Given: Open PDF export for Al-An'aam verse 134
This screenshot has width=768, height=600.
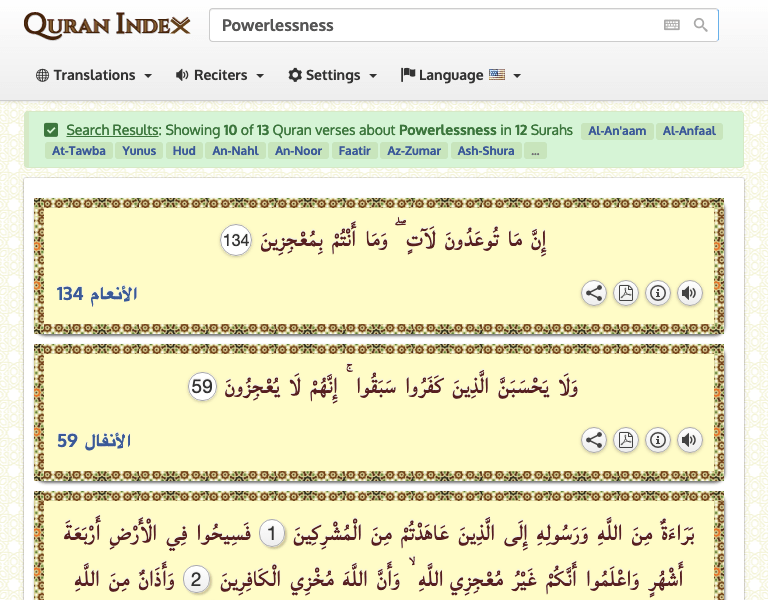Looking at the screenshot, I should [626, 293].
